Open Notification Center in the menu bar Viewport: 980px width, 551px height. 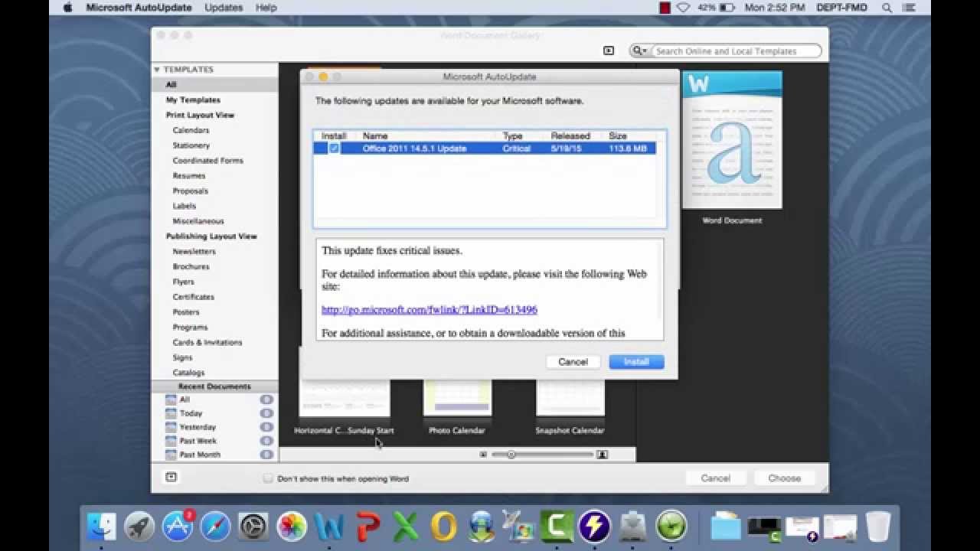910,8
